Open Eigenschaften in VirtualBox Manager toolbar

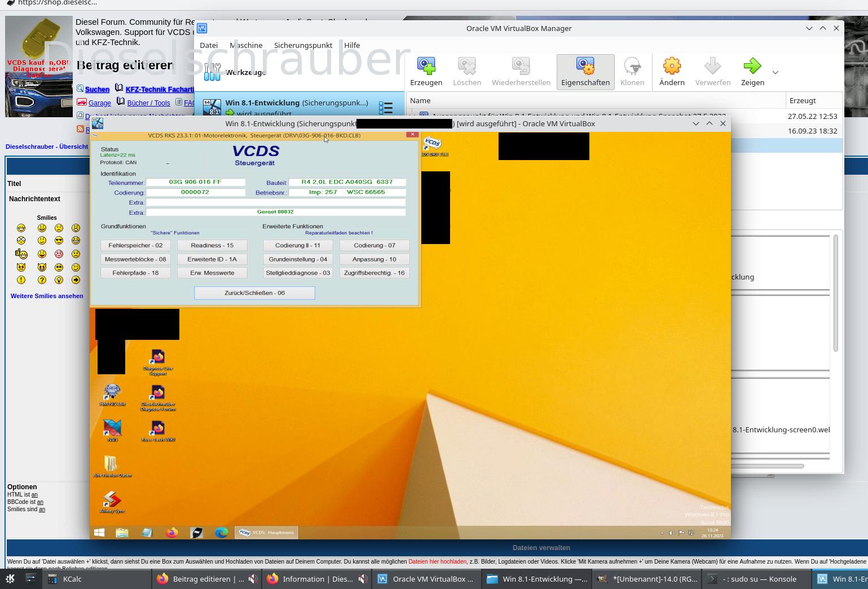[x=585, y=72]
